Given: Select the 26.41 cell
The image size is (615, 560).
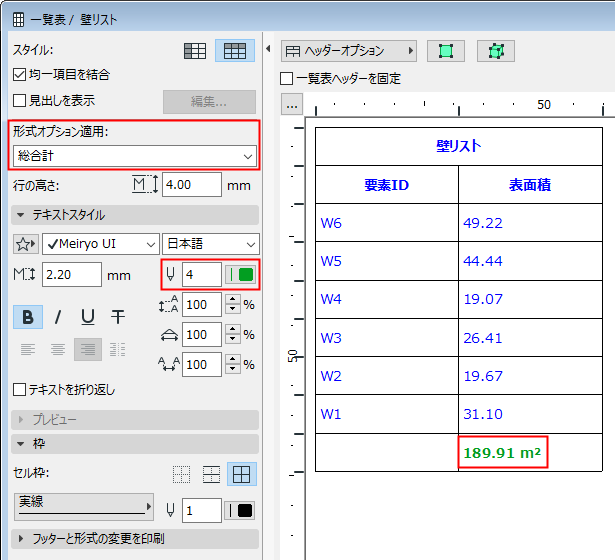Looking at the screenshot, I should (x=530, y=338).
